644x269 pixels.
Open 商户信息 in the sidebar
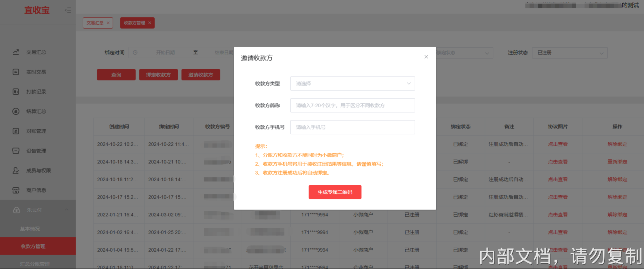pos(36,190)
